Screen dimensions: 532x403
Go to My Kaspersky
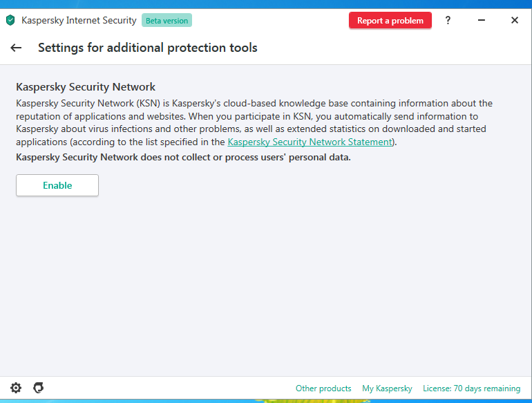(x=387, y=388)
